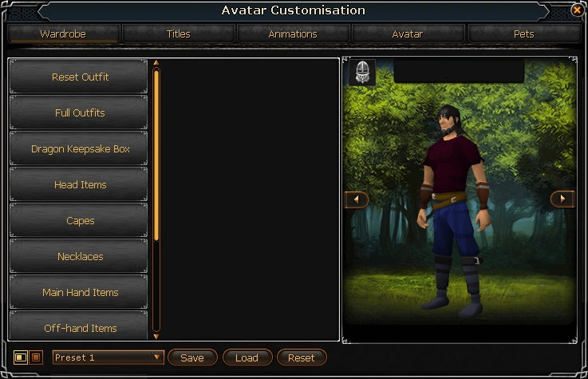Toggle the second layout view icon
Screen dimensions: 588x379
tap(36, 357)
